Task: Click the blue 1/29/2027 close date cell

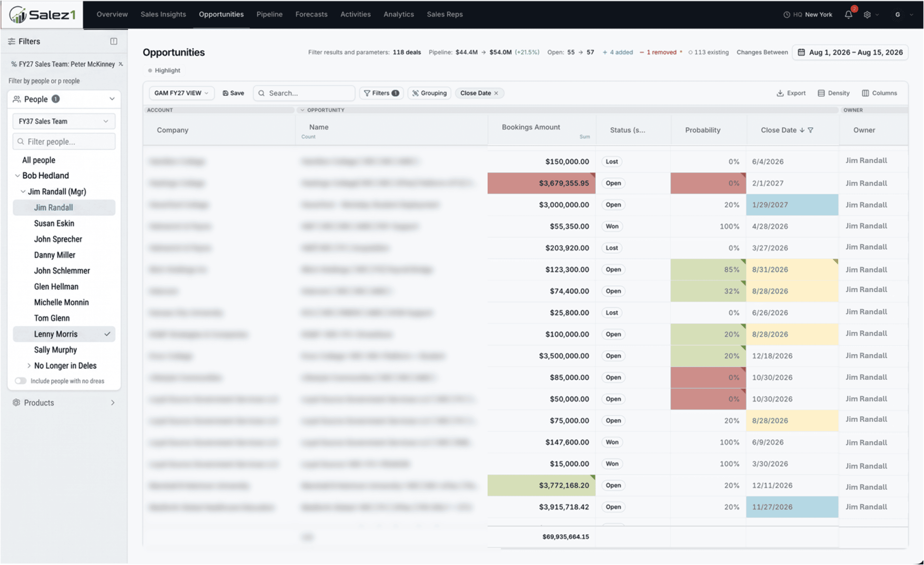Action: pyautogui.click(x=792, y=205)
